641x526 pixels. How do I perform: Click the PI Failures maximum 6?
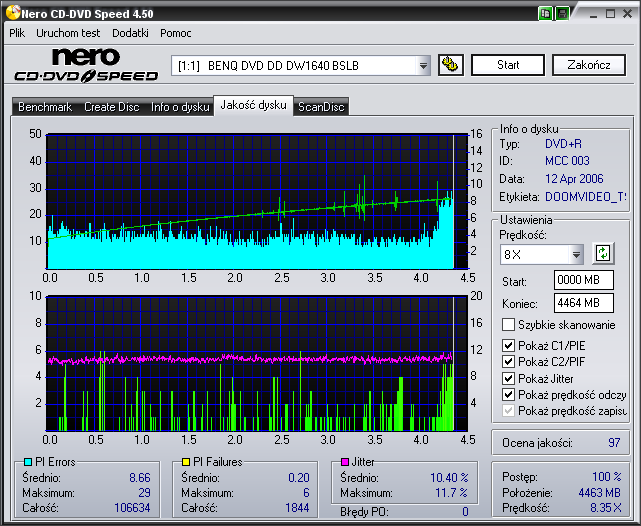click(306, 493)
